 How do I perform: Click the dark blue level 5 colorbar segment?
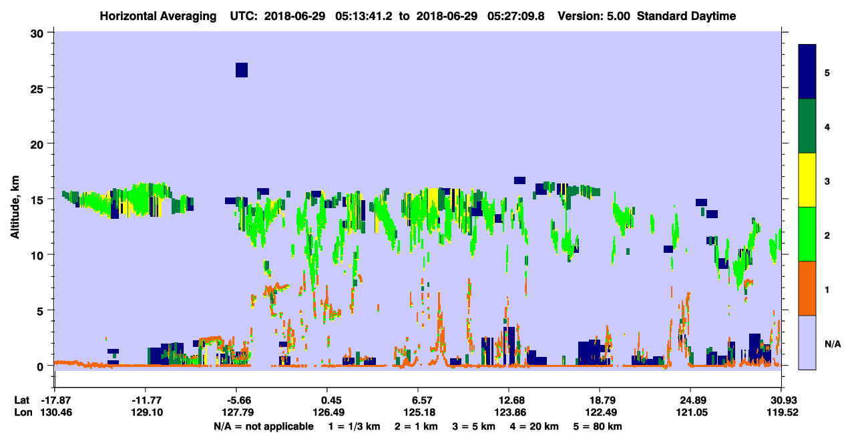[x=807, y=72]
